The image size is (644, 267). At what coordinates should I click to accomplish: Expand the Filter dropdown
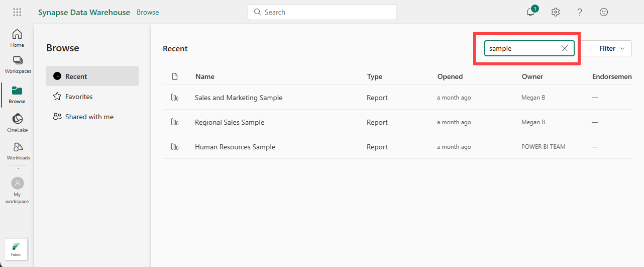pos(607,48)
